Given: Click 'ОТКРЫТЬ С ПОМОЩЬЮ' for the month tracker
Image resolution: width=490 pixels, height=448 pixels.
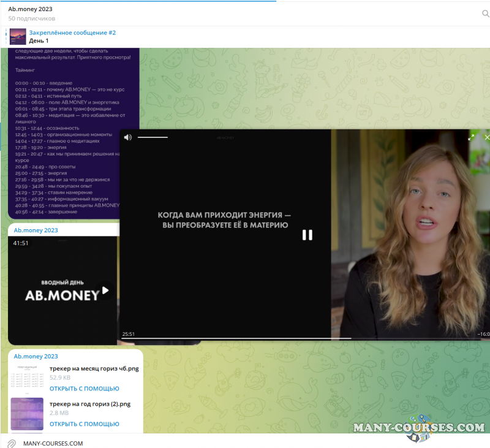Looking at the screenshot, I should coord(85,389).
